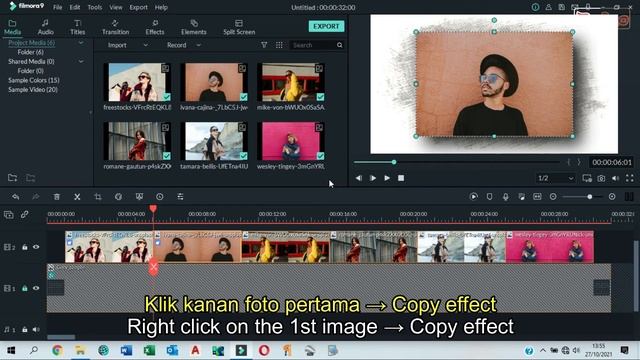Image resolution: width=640 pixels, height=360 pixels.
Task: Click the Stop button in preview
Action: [401, 178]
